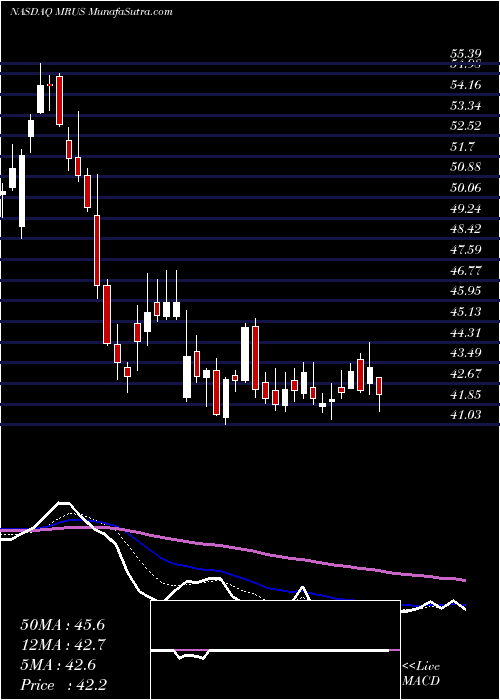
Task: Click the NASDAQ MRUS MunafaSutra.com title text
Action: tap(91, 12)
